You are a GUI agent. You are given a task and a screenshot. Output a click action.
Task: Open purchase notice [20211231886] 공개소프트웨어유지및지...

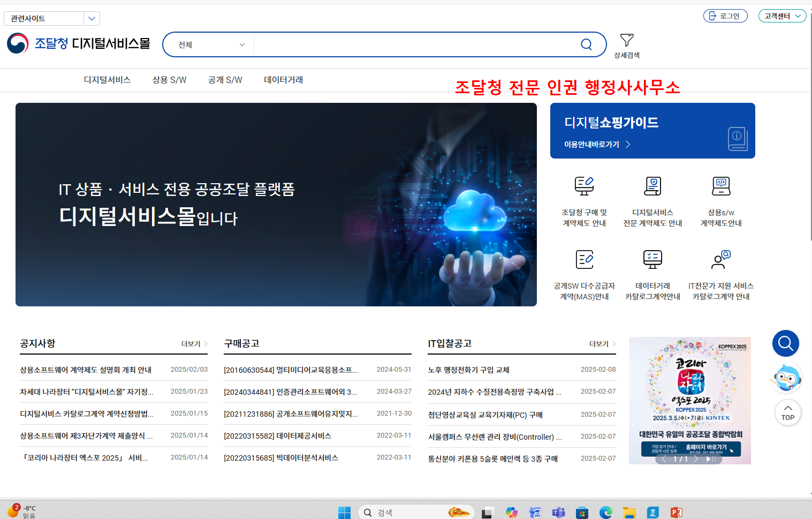coord(291,414)
